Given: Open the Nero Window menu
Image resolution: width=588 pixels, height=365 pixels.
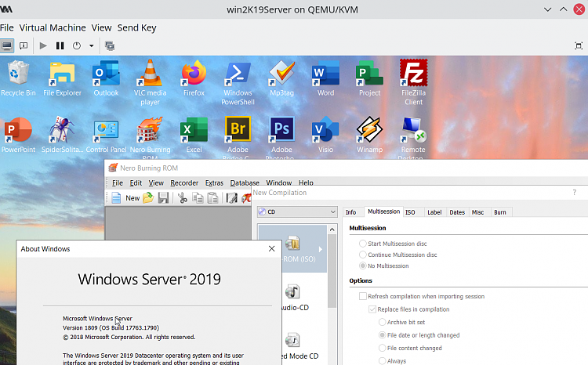Looking at the screenshot, I should click(x=279, y=182).
